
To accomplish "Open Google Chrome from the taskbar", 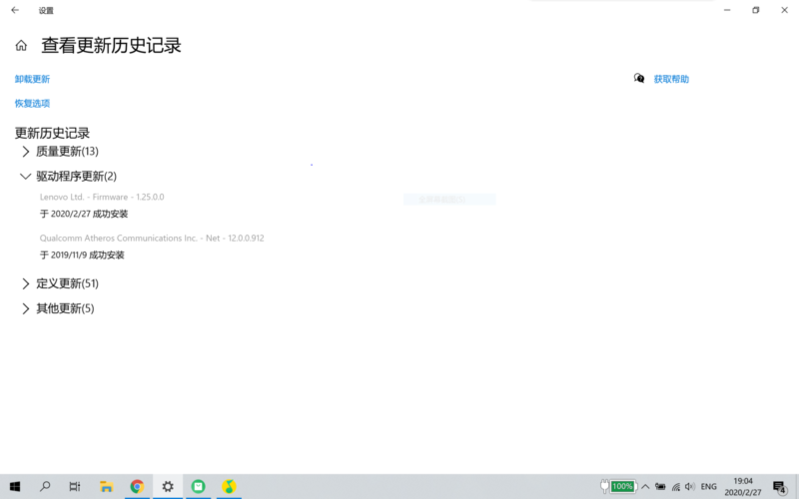I will click(x=137, y=487).
